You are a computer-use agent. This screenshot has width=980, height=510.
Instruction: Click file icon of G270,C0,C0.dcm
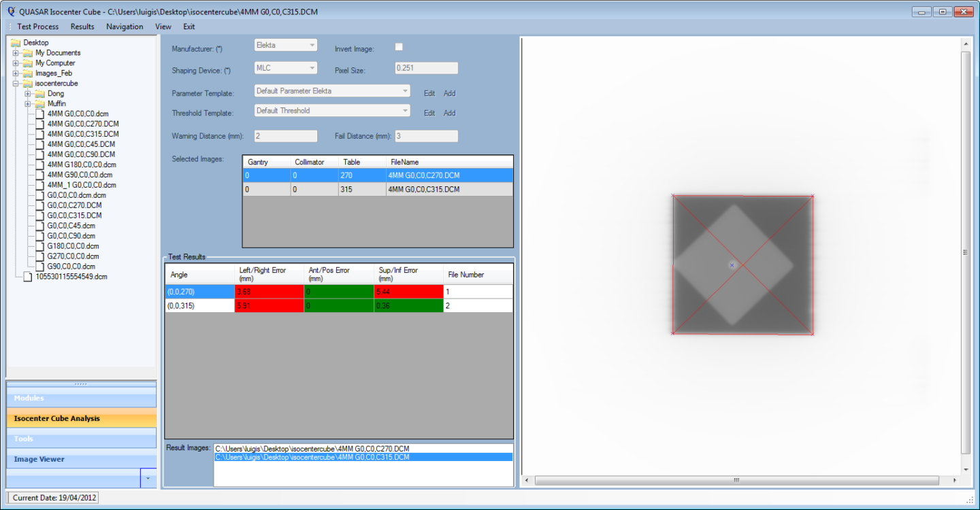click(40, 256)
